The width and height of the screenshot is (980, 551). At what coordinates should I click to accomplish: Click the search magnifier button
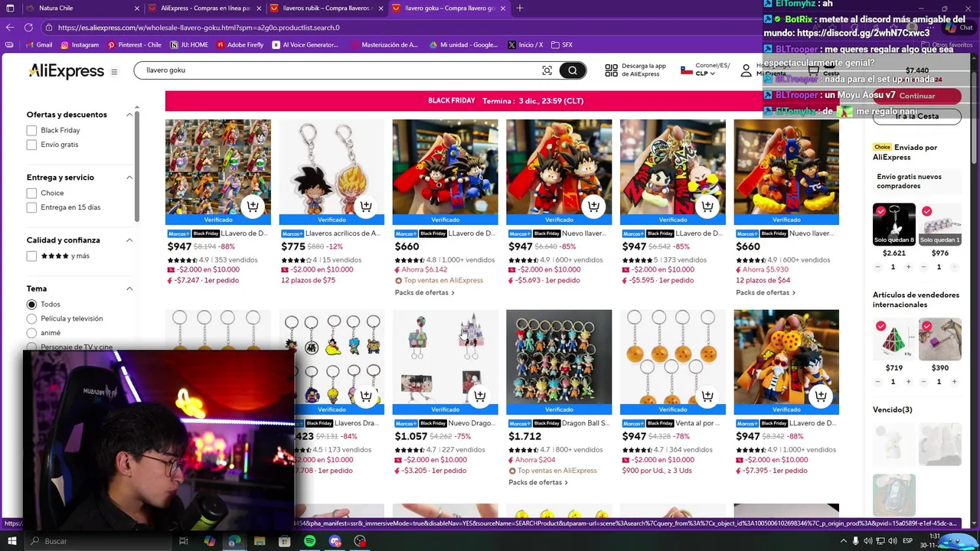(573, 70)
